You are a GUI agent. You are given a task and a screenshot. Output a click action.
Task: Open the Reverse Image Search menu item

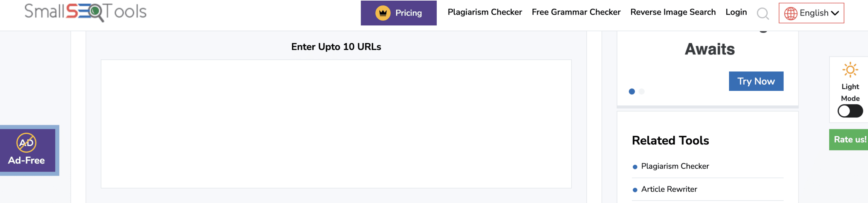click(673, 12)
